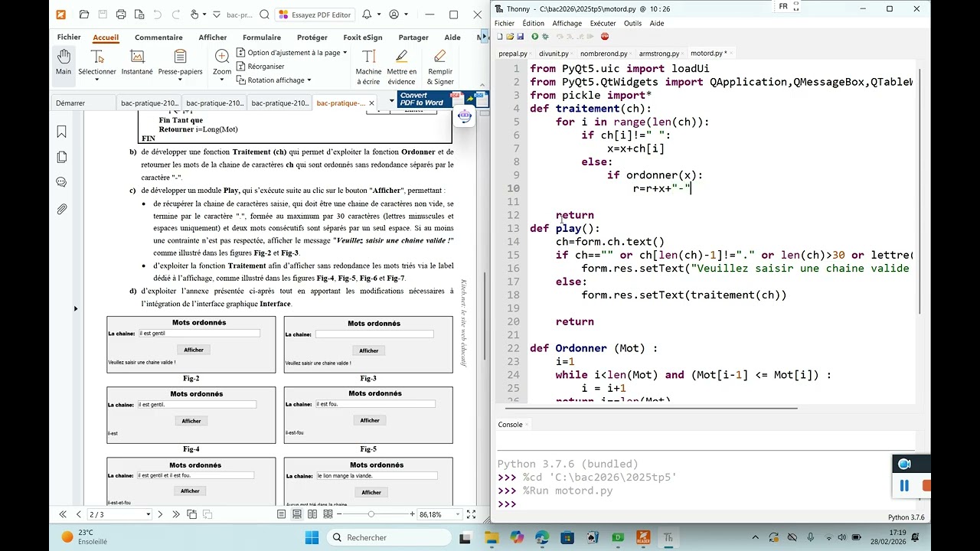The image size is (980, 551).
Task: Close the active bac-pratique PDF tab
Action: [371, 103]
